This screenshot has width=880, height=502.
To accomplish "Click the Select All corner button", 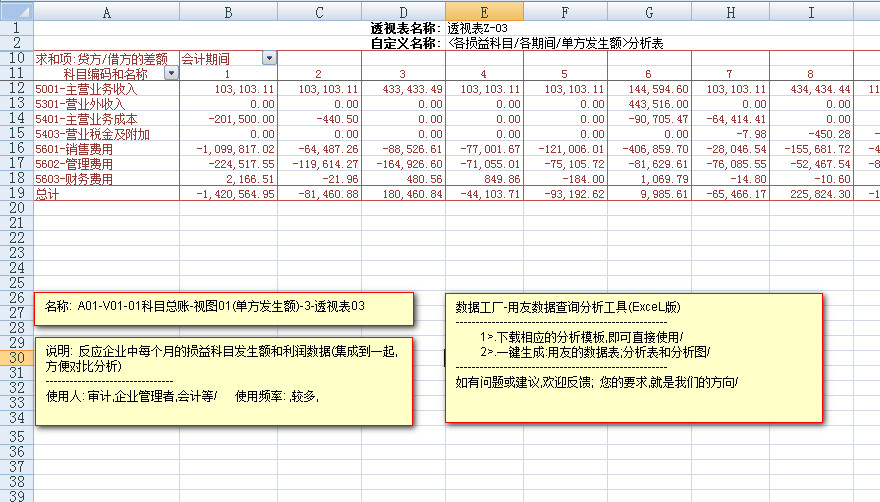I will (x=16, y=11).
